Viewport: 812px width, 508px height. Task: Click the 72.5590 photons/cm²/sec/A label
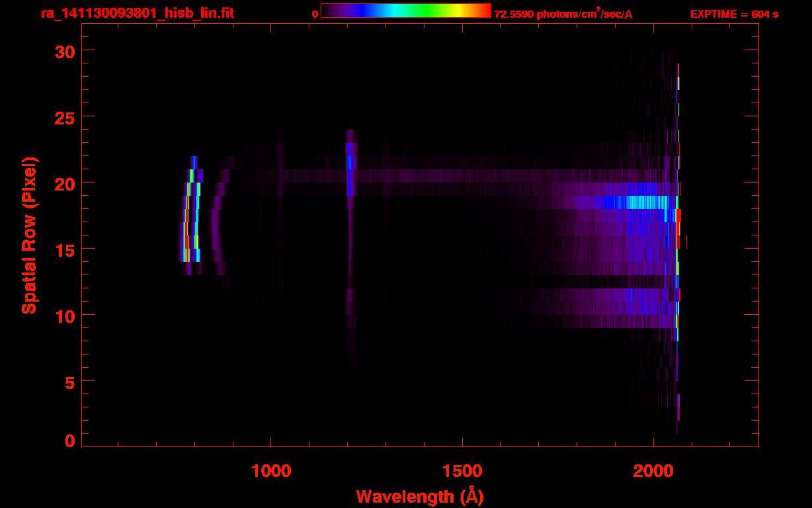[x=563, y=14]
